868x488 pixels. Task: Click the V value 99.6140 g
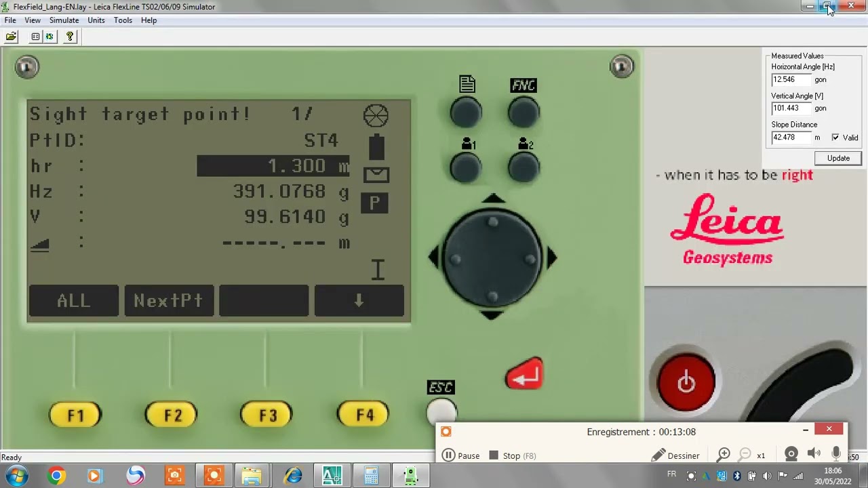pos(296,217)
